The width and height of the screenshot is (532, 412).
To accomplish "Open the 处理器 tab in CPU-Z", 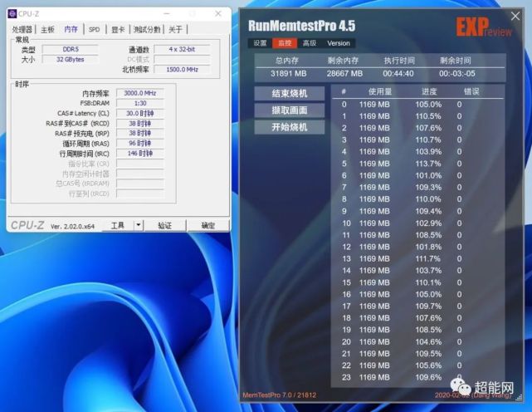I will (x=22, y=30).
